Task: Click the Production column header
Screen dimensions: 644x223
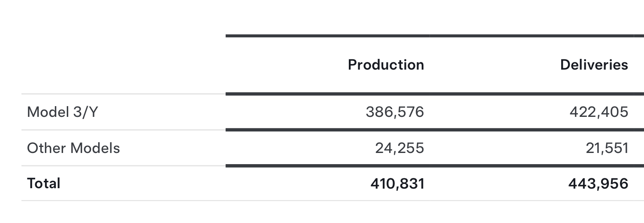Action: pyautogui.click(x=386, y=65)
